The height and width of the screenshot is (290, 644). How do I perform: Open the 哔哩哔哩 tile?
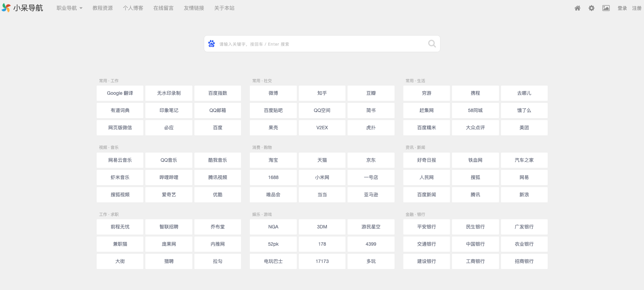tap(169, 177)
